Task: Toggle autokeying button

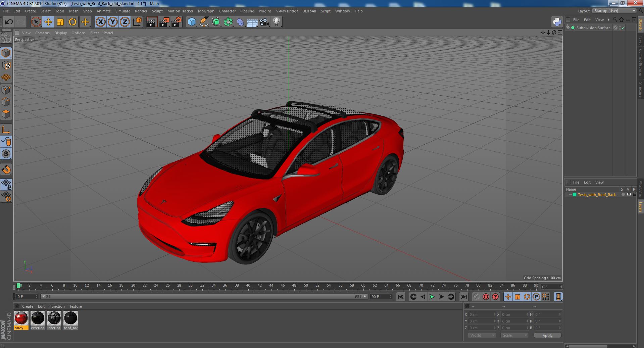Action: 486,297
